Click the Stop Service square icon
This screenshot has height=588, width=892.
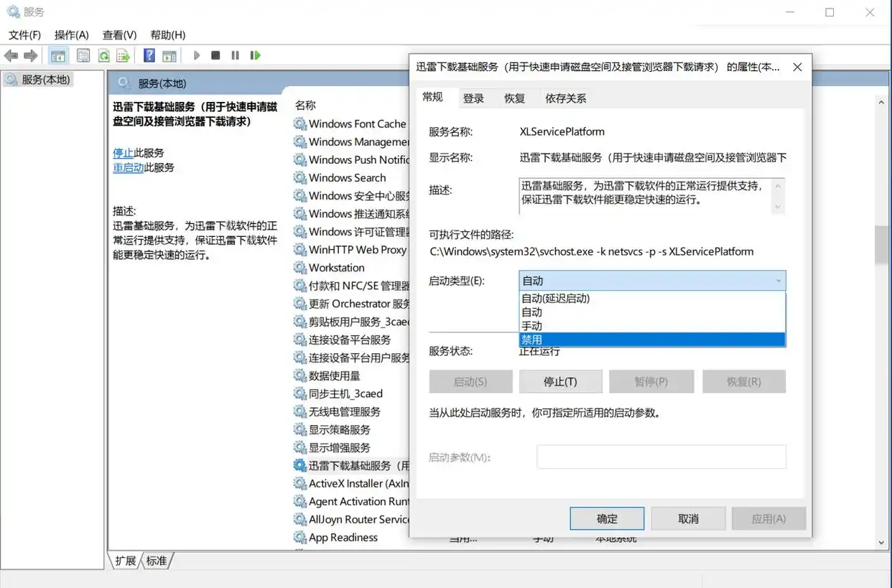coord(215,55)
